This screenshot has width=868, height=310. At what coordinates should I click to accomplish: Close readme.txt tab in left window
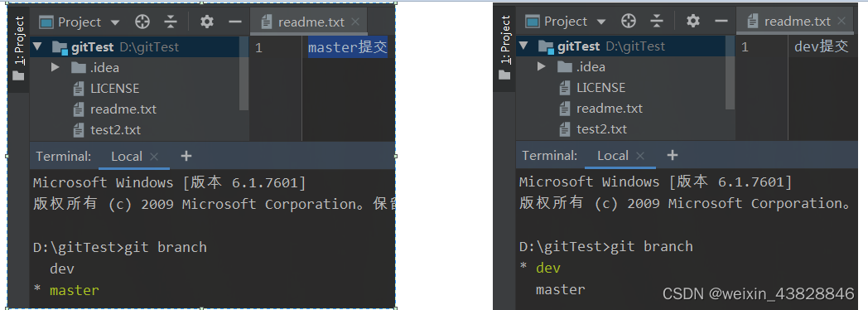(x=355, y=22)
